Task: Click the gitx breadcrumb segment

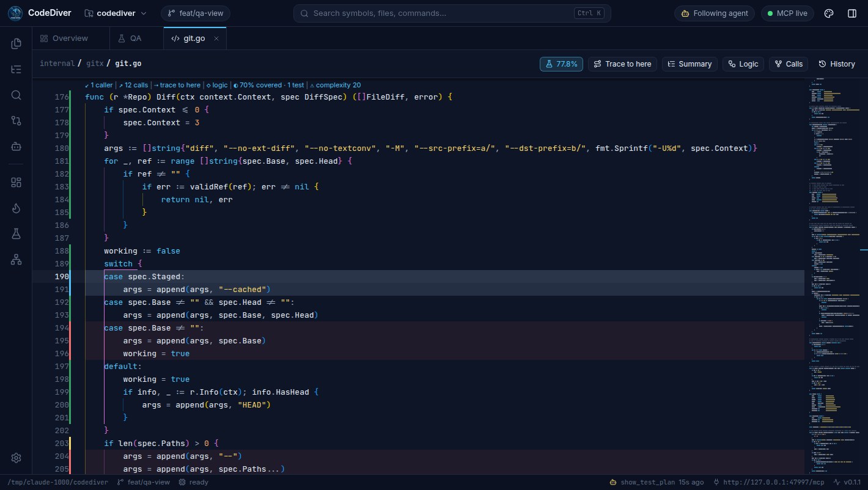Action: [x=95, y=64]
